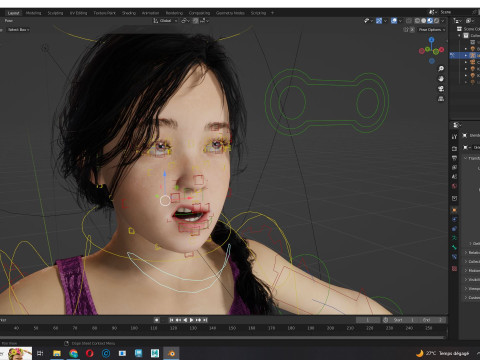Image resolution: width=480 pixels, height=360 pixels.
Task: Click the blue Z axis on navigation gizmo
Action: tap(432, 40)
